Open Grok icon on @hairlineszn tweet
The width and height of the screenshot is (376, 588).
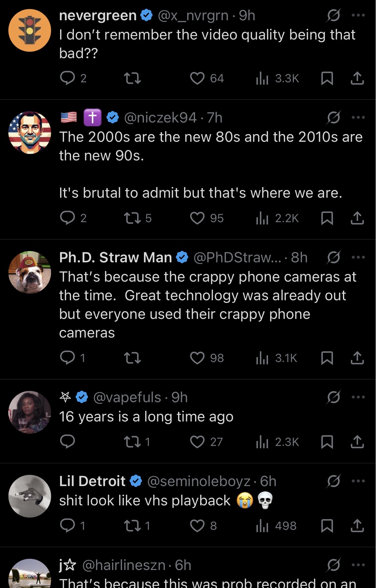coord(333,565)
